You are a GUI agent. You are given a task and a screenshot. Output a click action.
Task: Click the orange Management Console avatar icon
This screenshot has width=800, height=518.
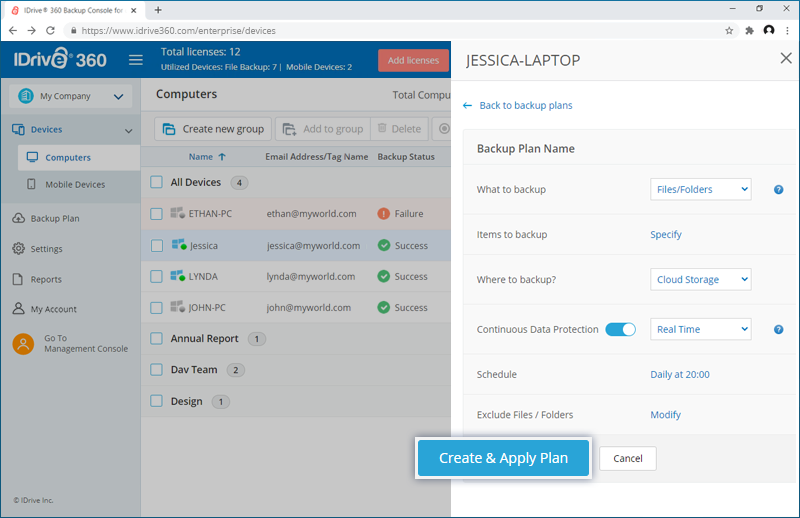click(23, 343)
